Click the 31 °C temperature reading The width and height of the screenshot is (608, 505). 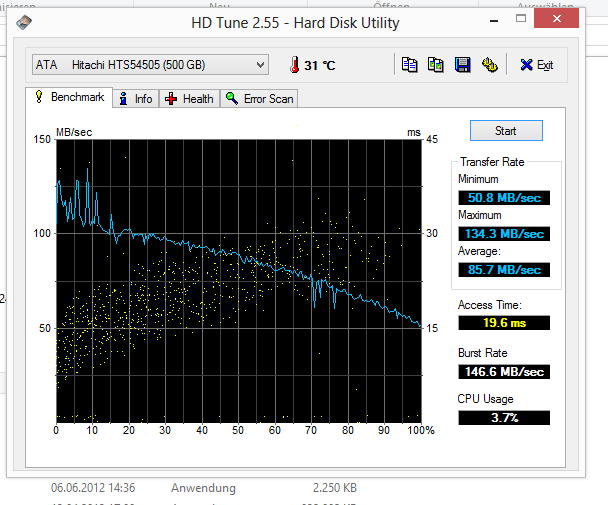[320, 66]
